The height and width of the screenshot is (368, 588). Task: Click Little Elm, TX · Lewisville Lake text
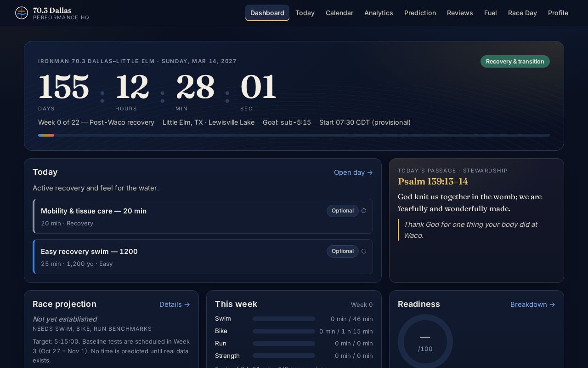coord(209,122)
